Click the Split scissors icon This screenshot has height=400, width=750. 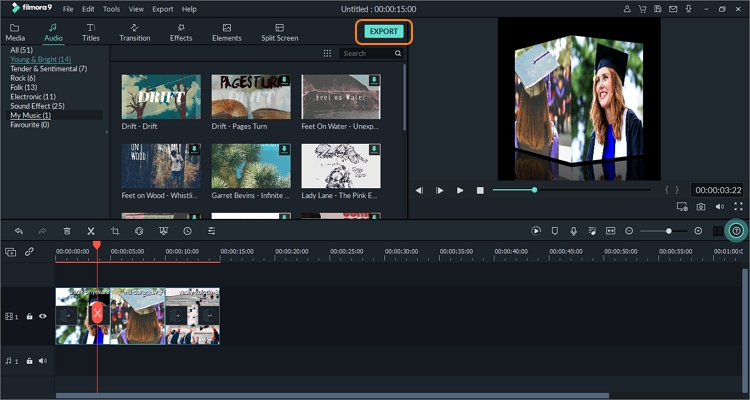(x=91, y=231)
